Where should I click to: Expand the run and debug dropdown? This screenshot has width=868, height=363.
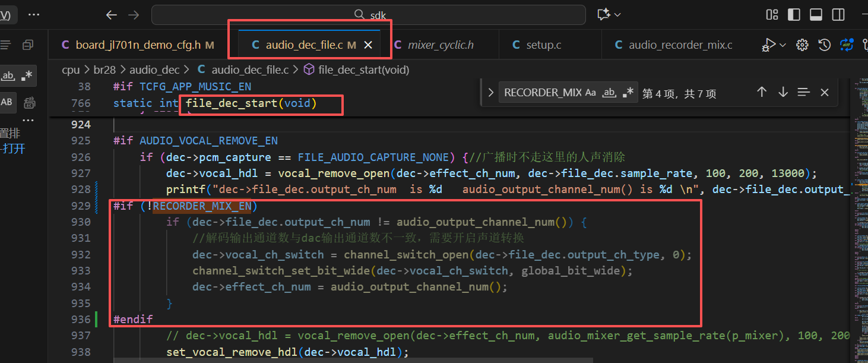tap(783, 45)
